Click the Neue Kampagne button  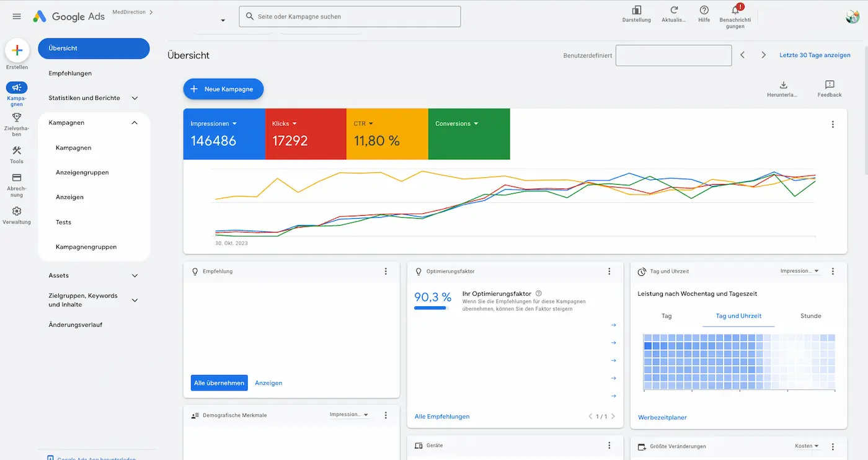(223, 89)
